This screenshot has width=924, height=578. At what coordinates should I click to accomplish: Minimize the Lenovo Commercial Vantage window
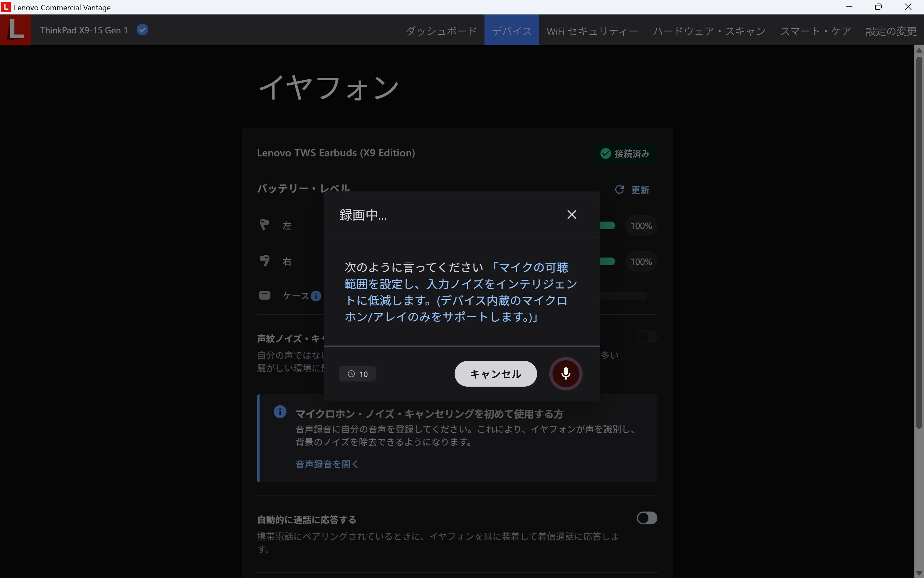(x=849, y=7)
